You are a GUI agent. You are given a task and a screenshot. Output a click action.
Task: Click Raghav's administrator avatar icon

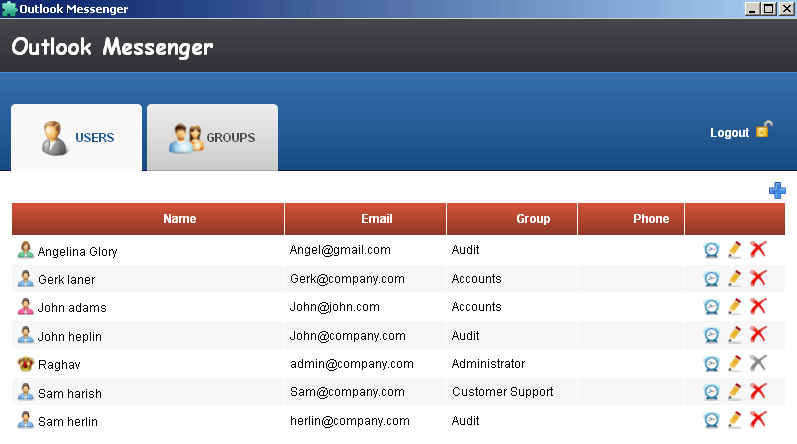tap(25, 364)
